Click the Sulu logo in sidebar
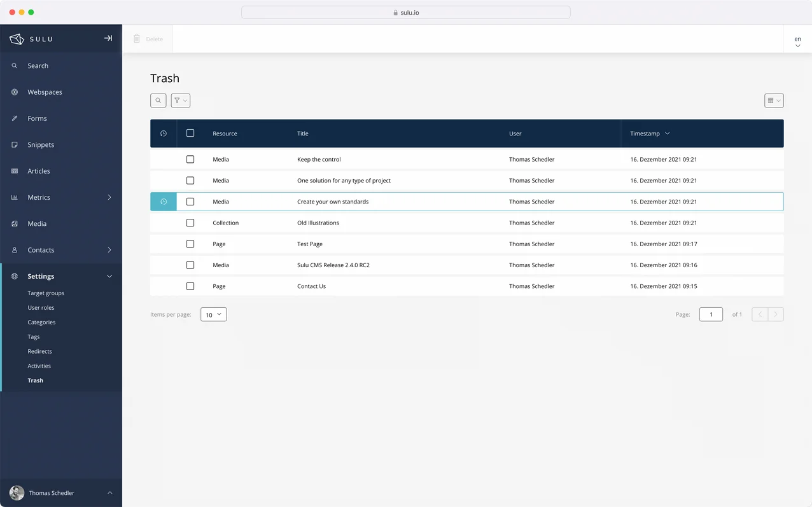Image resolution: width=812 pixels, height=507 pixels. tap(31, 39)
